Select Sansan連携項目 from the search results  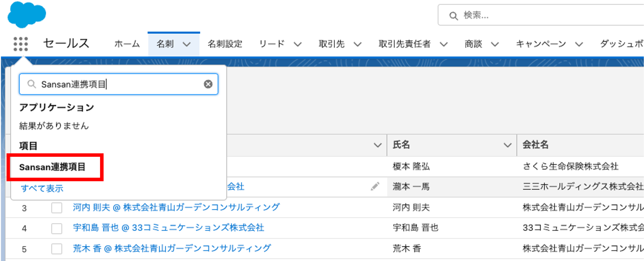[52, 167]
